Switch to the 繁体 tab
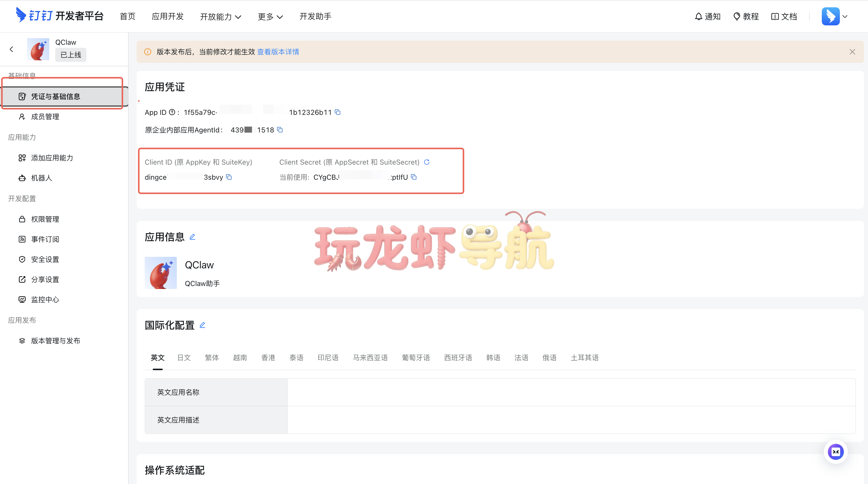868x484 pixels. [x=212, y=358]
